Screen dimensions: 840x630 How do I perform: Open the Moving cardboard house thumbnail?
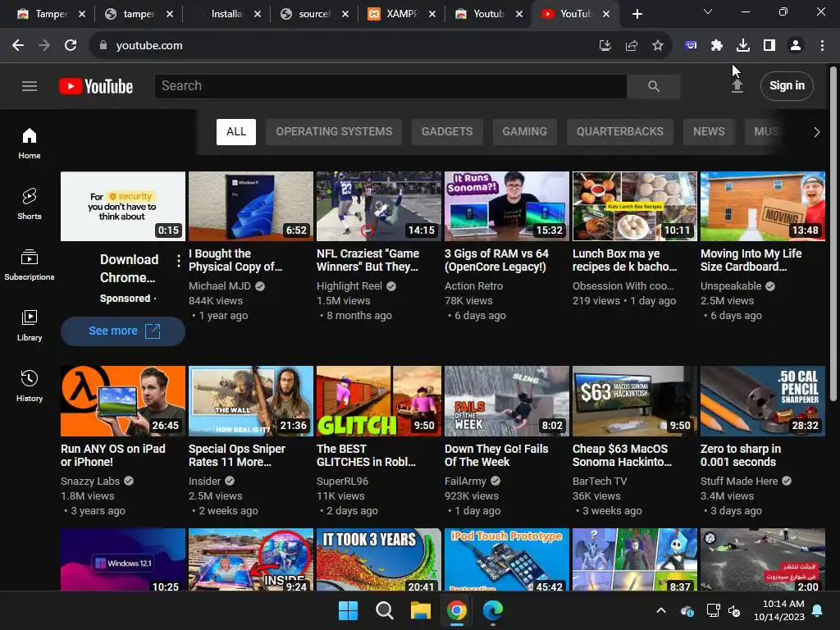click(763, 206)
